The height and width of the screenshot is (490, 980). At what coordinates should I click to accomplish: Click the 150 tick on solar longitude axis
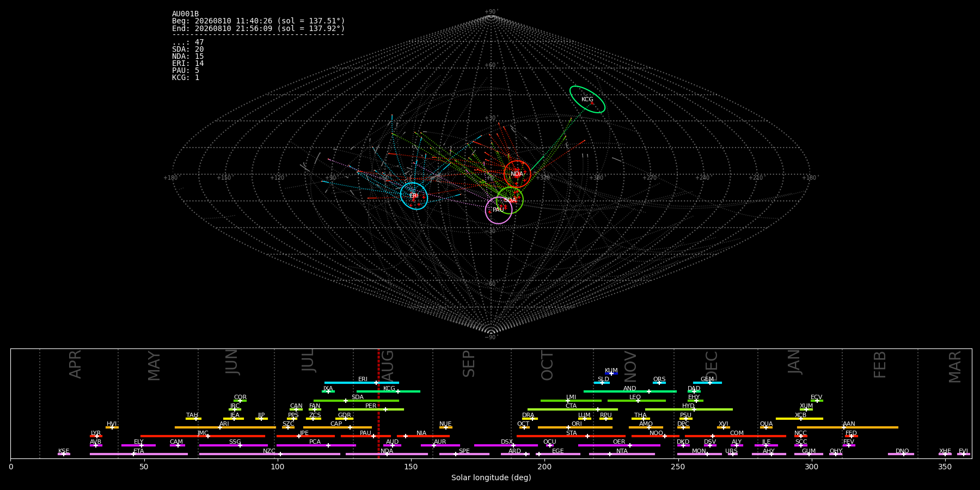[x=411, y=467]
